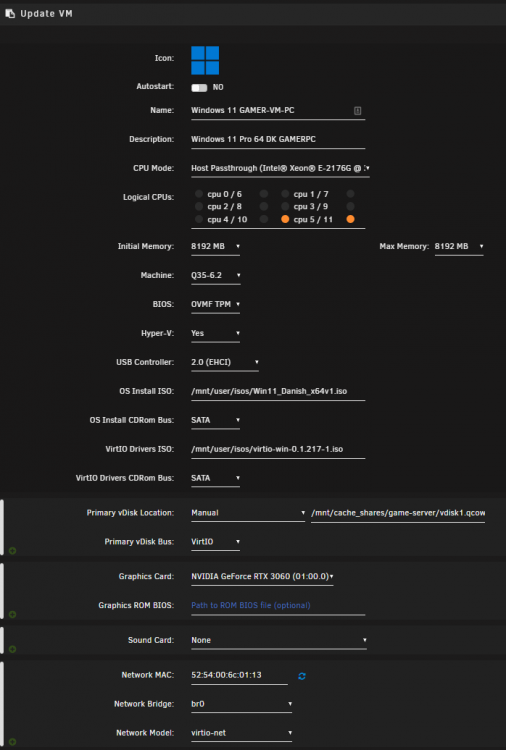Regenerate the Network MAC address
The height and width of the screenshot is (750, 506).
tap(302, 676)
